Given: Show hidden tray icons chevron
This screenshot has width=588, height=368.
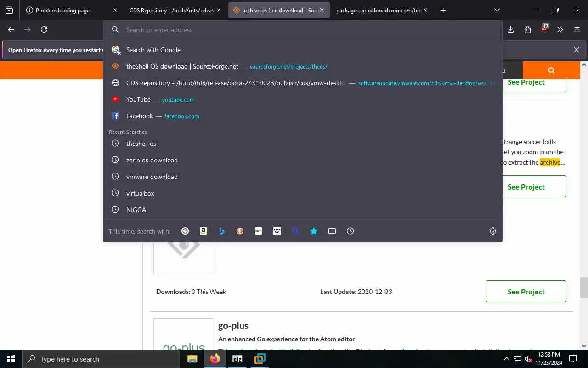Looking at the screenshot, I should pos(507,359).
